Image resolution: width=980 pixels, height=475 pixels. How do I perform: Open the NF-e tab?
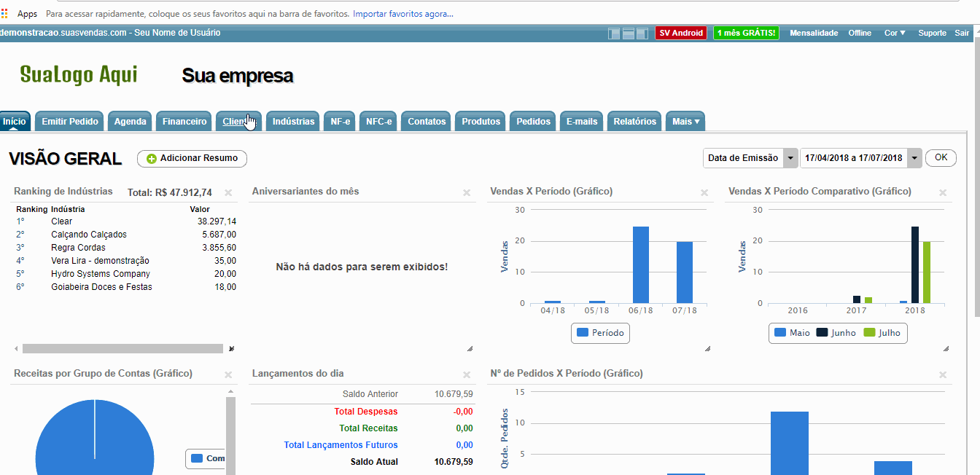pos(341,122)
